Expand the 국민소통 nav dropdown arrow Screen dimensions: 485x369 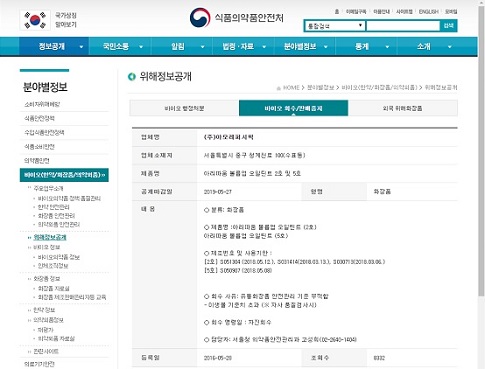[141, 47]
